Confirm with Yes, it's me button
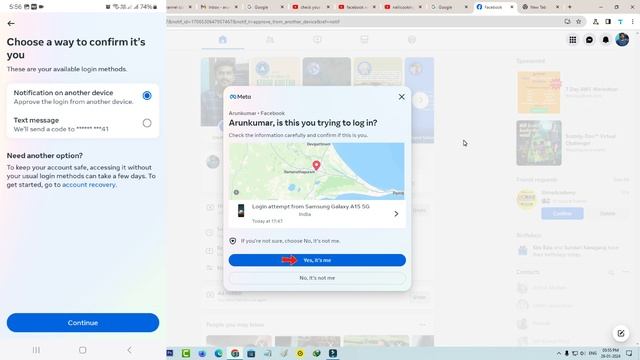Screen dimensions: 640x360 tap(317, 260)
